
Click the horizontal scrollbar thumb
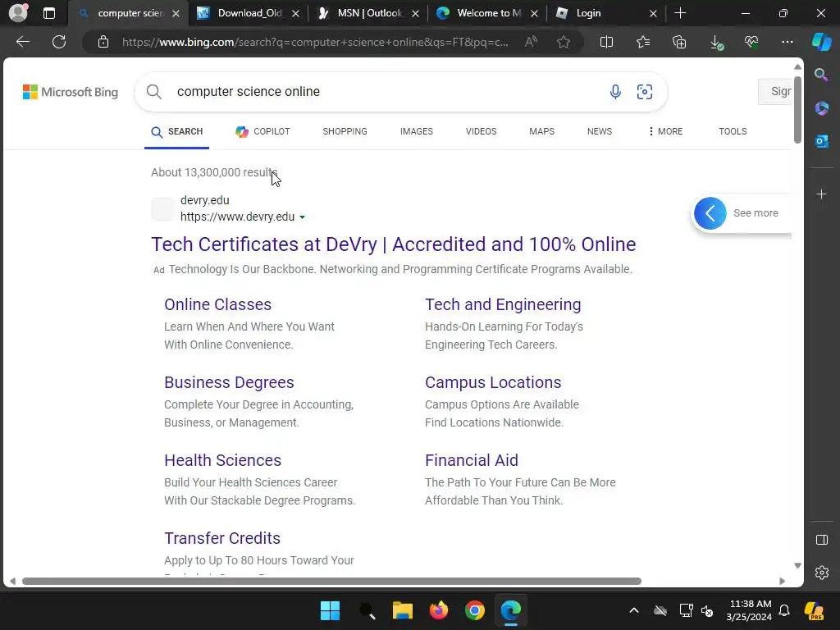tap(331, 582)
